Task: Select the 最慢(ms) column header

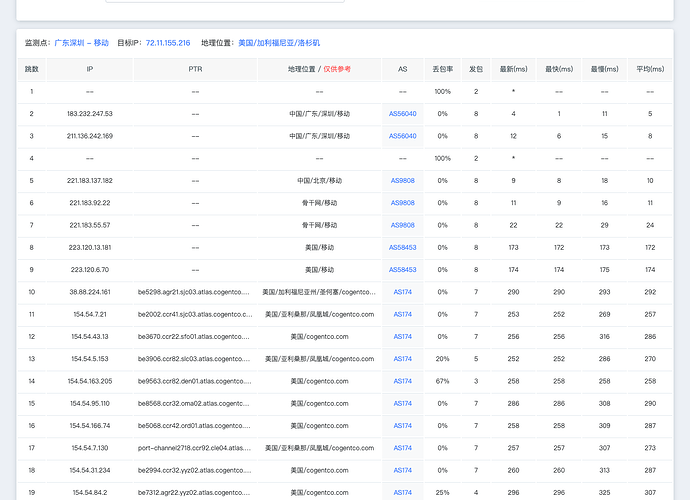Action: pos(605,69)
